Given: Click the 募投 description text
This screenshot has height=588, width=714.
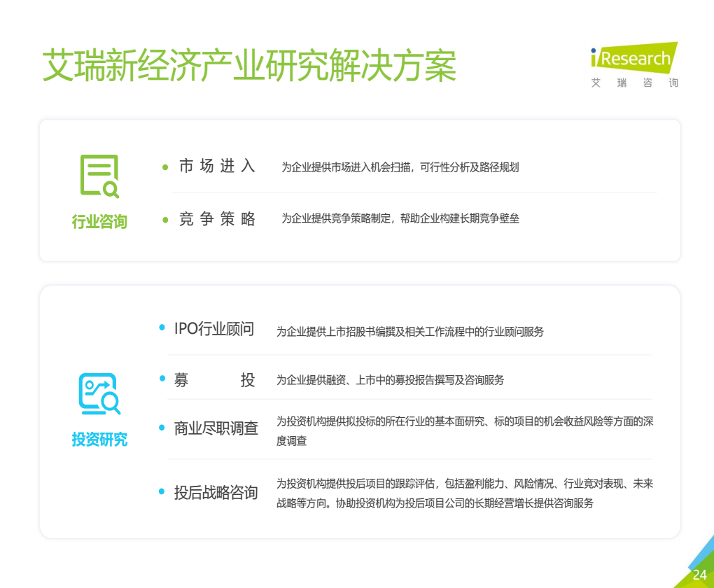Looking at the screenshot, I should [390, 380].
